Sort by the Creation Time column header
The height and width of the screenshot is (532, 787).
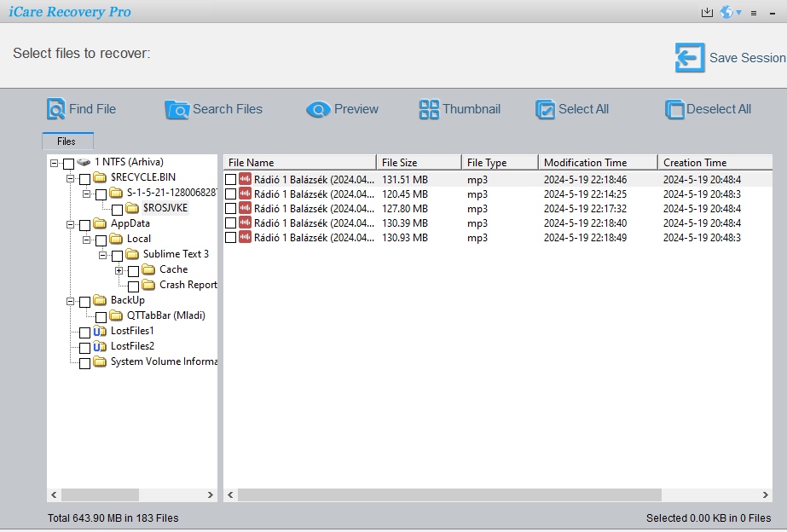pos(715,163)
